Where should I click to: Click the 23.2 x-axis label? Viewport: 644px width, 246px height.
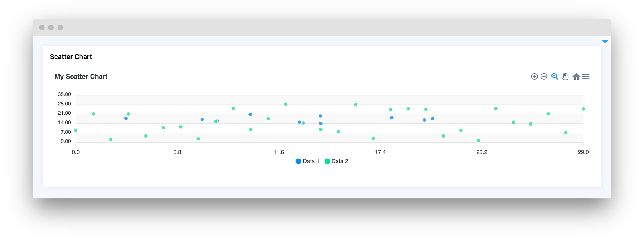(482, 152)
